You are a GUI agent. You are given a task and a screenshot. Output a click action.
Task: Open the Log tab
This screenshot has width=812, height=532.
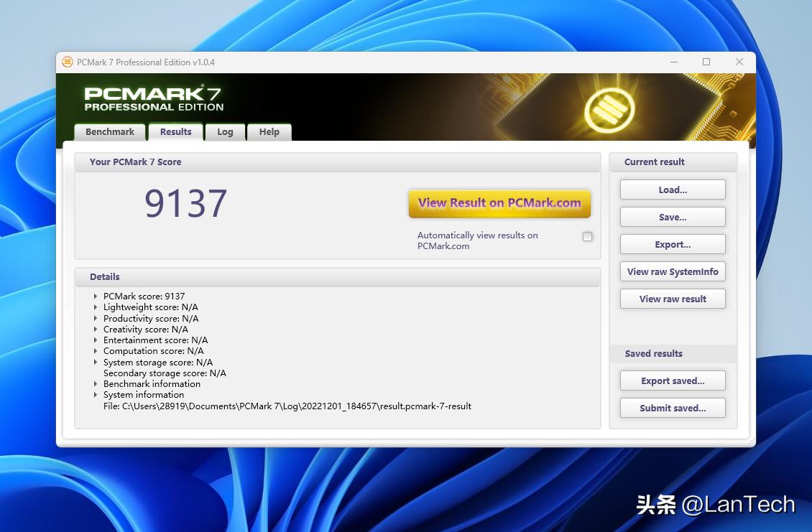(225, 132)
